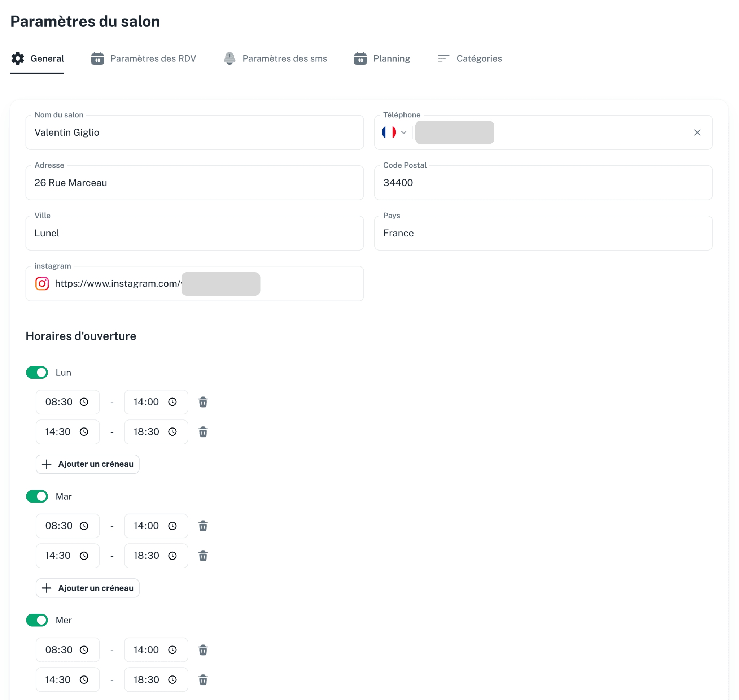739x700 pixels.
Task: Open the Paramètres des RDV tab via its calendar icon
Action: pyautogui.click(x=98, y=58)
